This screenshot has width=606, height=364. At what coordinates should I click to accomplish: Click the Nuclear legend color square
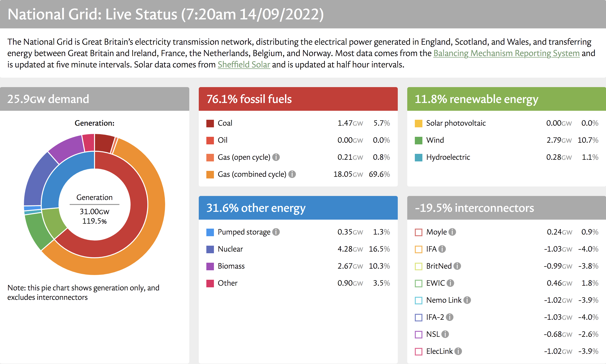(210, 249)
